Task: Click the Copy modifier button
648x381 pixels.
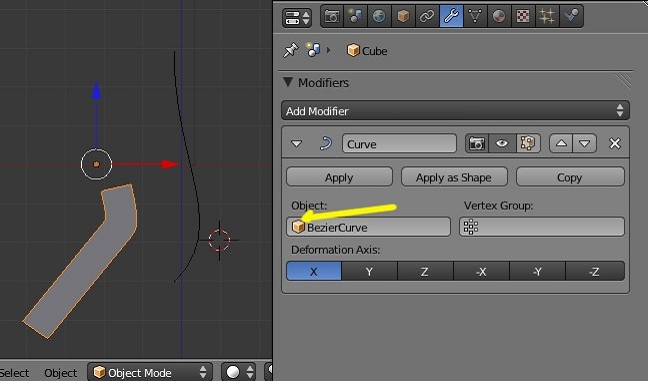Action: [x=570, y=177]
